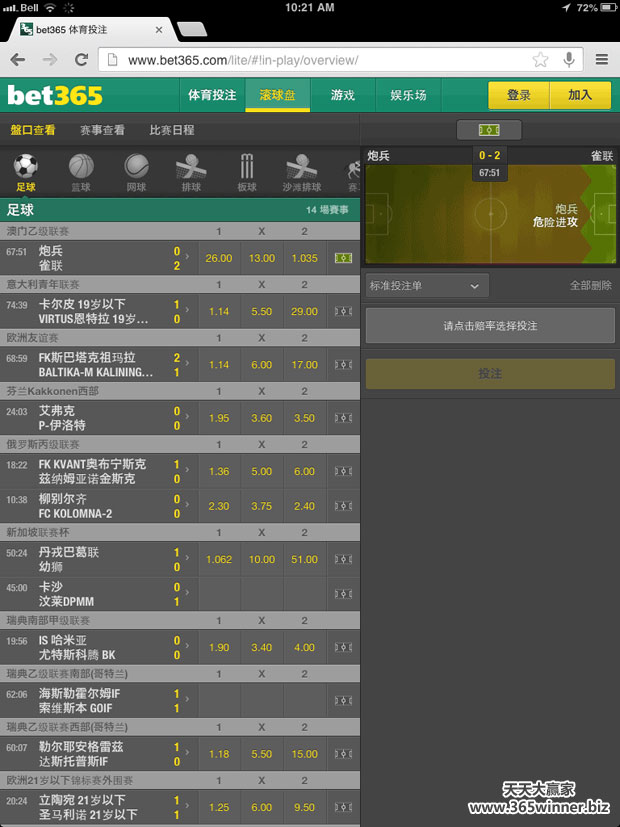The height and width of the screenshot is (827, 620).
Task: Close the bet365 browser tab
Action: point(159,30)
